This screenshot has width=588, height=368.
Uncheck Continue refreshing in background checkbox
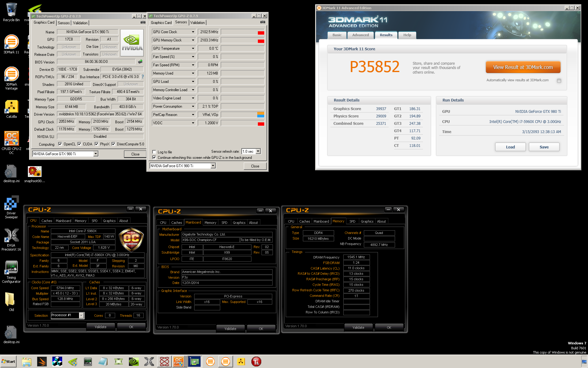coord(154,157)
